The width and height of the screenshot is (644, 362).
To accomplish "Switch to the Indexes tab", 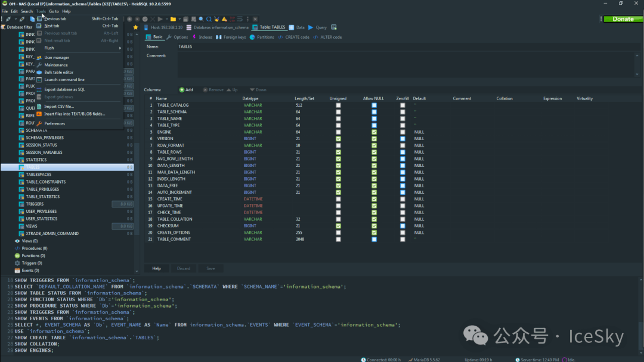I will click(x=202, y=38).
